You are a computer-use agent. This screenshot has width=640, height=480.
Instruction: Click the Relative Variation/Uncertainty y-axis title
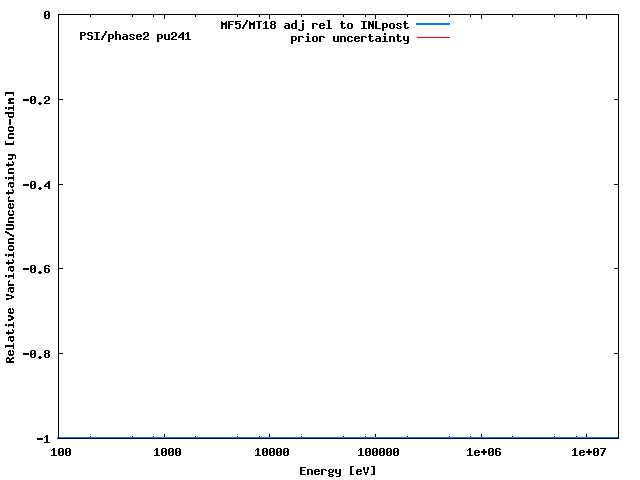[x=10, y=227]
